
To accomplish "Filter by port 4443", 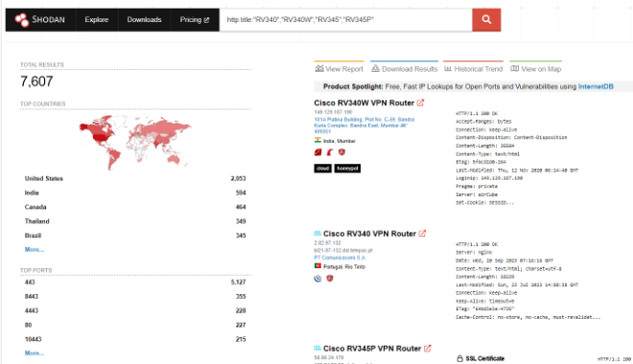I will (135, 310).
